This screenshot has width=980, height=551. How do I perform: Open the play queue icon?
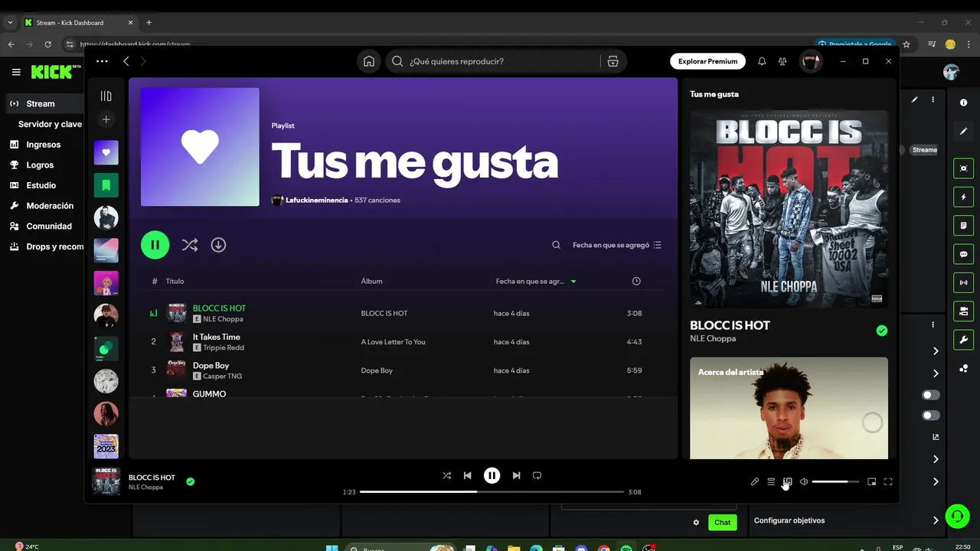point(771,481)
